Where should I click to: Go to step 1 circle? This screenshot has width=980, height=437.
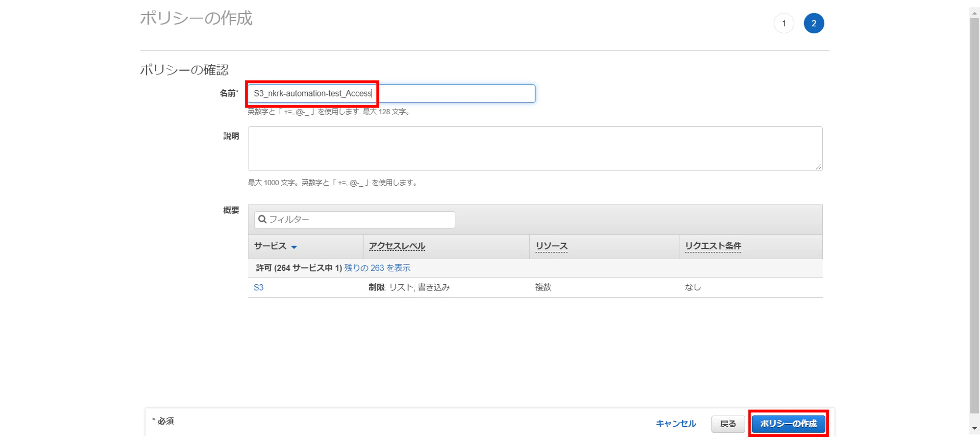click(x=784, y=23)
